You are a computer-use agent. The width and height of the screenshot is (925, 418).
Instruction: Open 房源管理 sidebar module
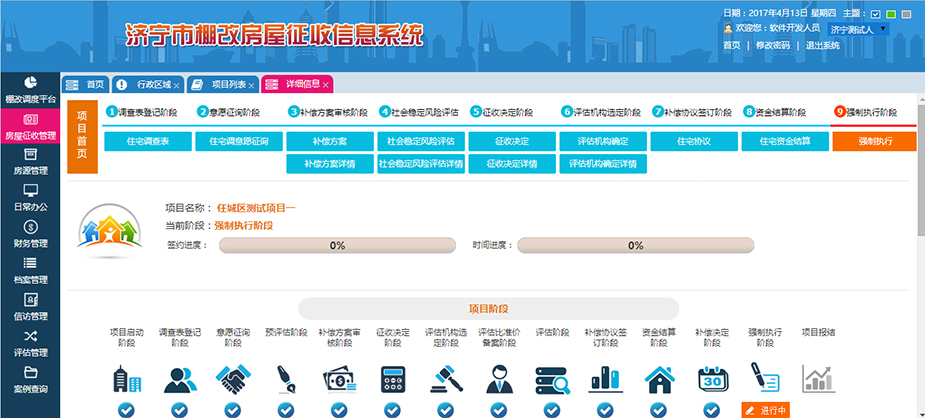click(x=29, y=161)
